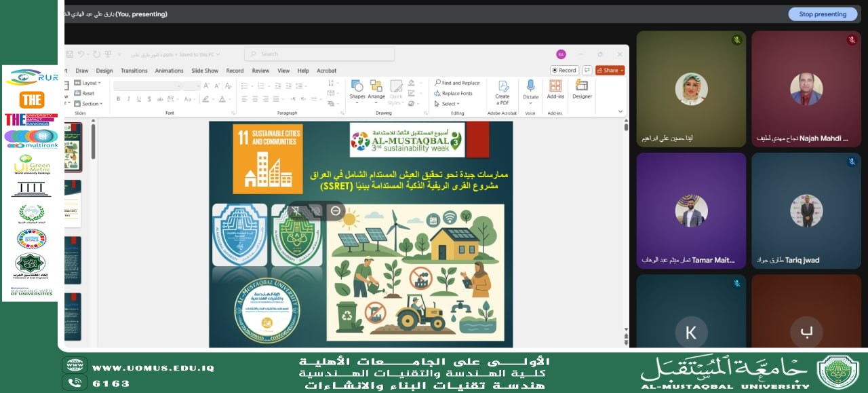Viewport: 868px width, 393px height.
Task: Open Quick Styles gallery
Action: [x=396, y=93]
